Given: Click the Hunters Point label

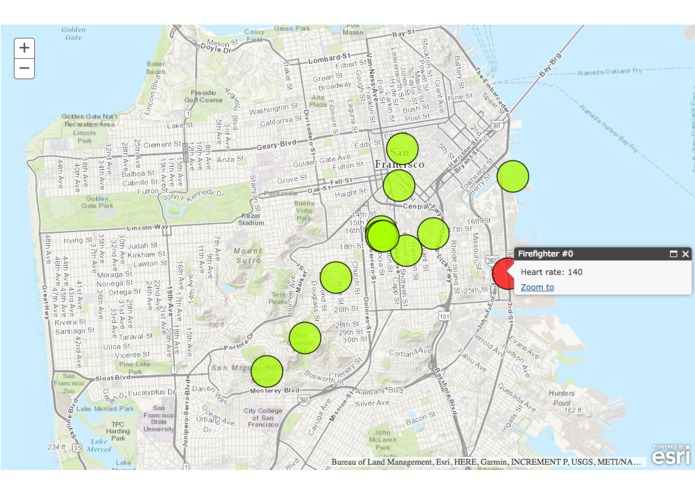Looking at the screenshot, I should coord(561,398).
